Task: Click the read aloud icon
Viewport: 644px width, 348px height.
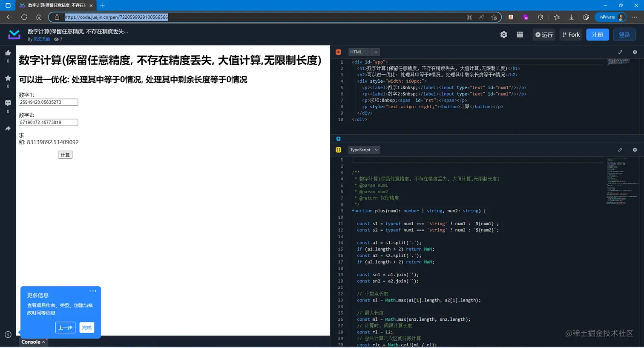Action: [x=482, y=17]
